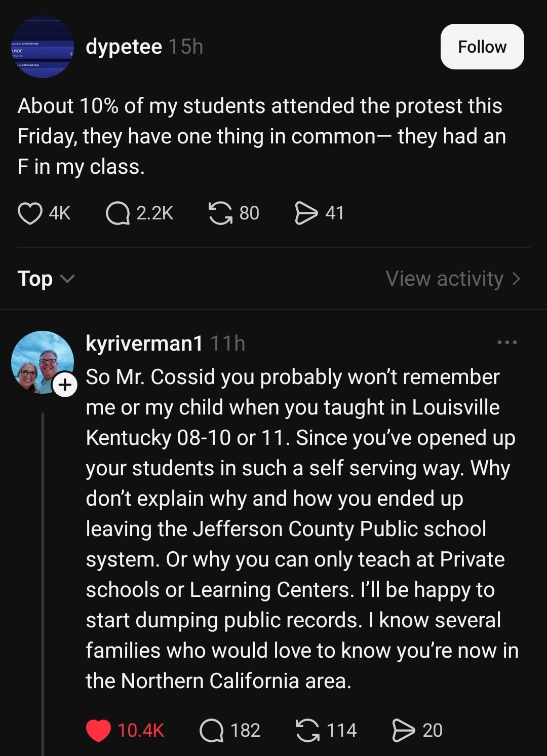Open dypetee's profile picture
The width and height of the screenshot is (547, 756).
[x=43, y=47]
